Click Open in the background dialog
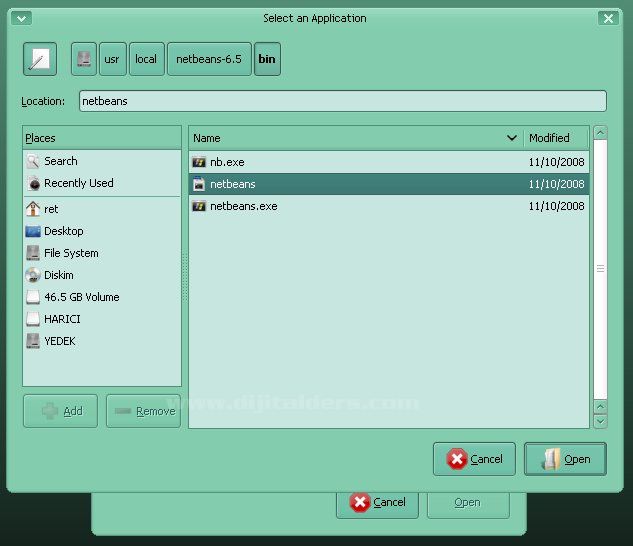This screenshot has height=546, width=633. pos(468,503)
